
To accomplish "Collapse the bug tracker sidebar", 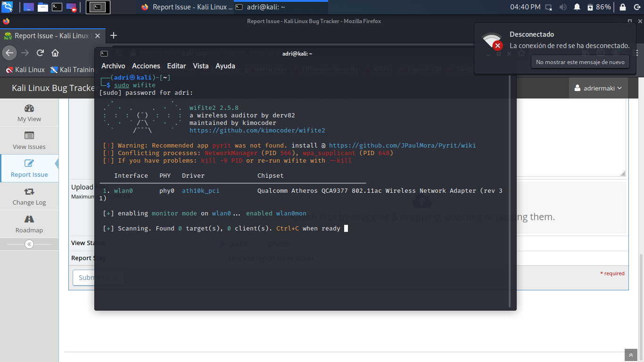I will tap(29, 244).
